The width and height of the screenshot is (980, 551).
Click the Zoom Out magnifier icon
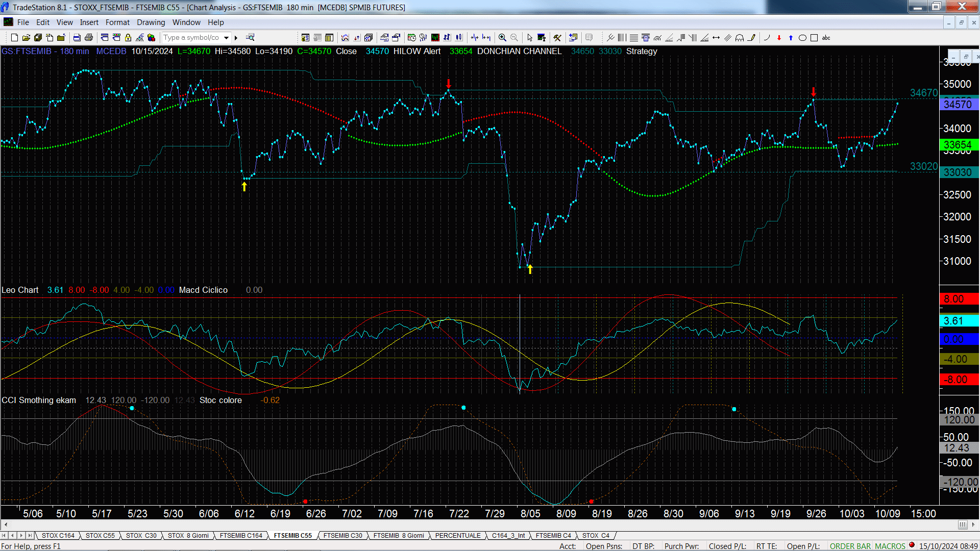514,37
